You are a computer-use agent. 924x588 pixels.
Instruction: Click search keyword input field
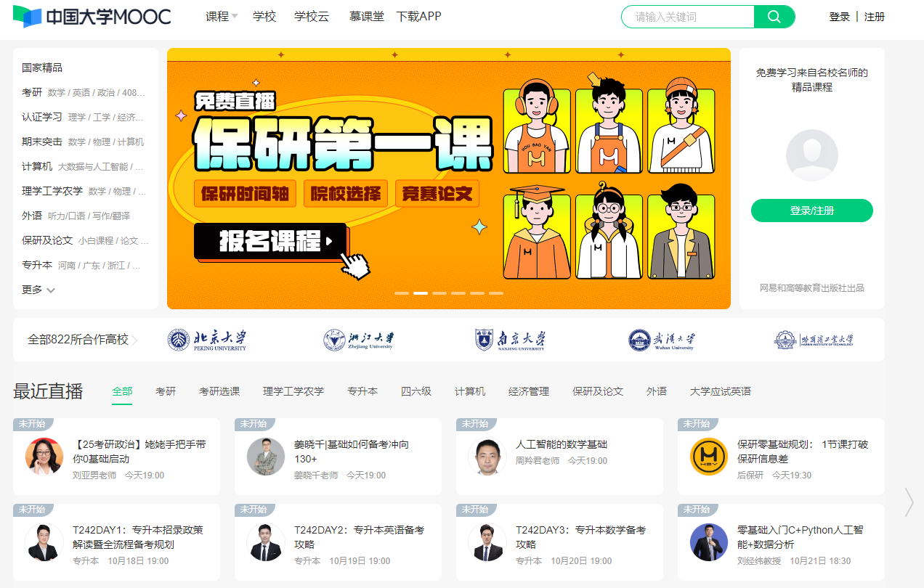click(687, 17)
